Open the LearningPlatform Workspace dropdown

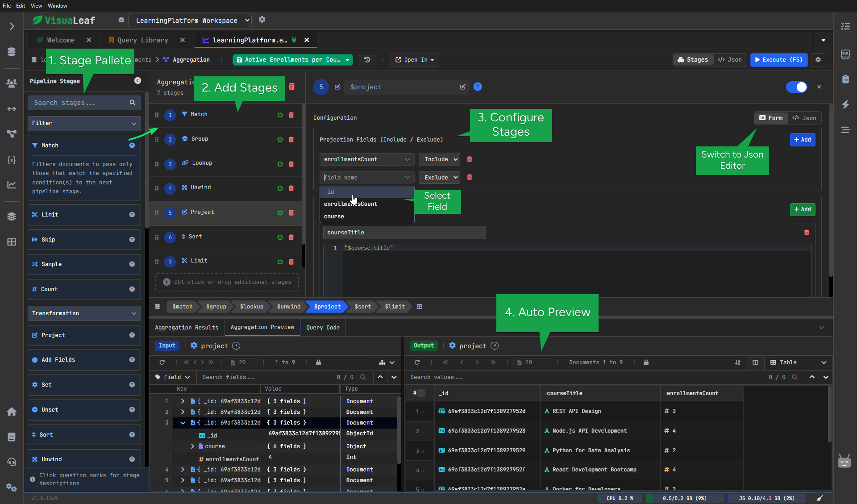click(190, 20)
